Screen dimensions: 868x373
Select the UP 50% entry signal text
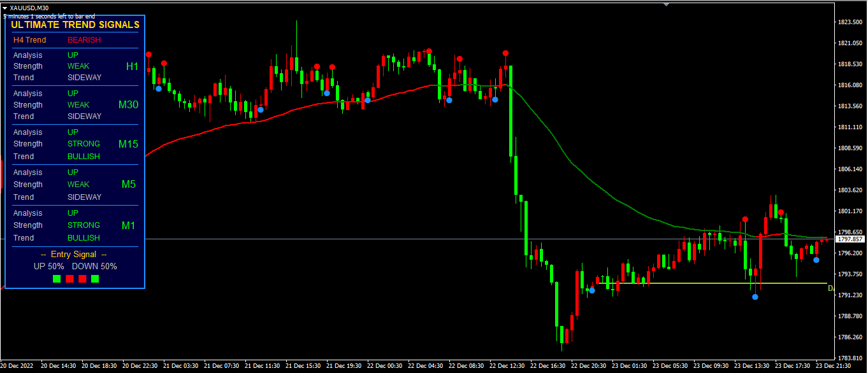click(48, 267)
